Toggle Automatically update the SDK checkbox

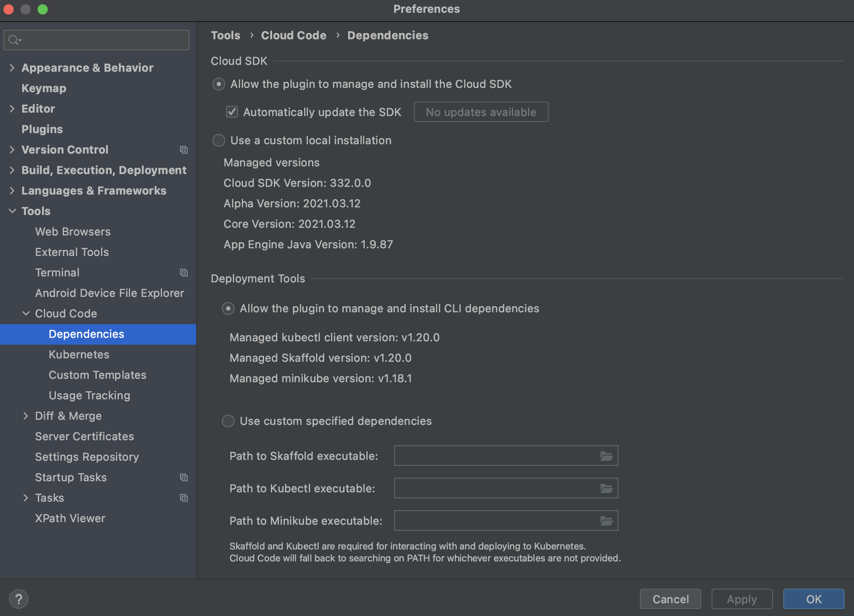click(x=232, y=111)
